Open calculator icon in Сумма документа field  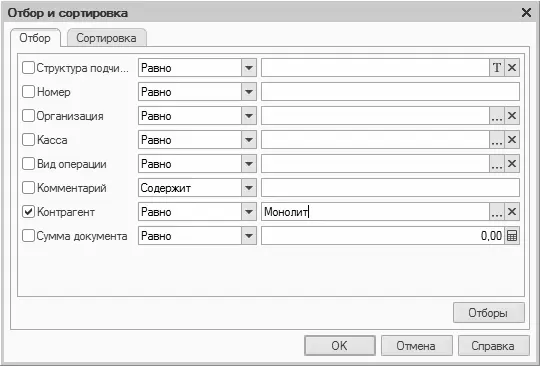click(512, 236)
